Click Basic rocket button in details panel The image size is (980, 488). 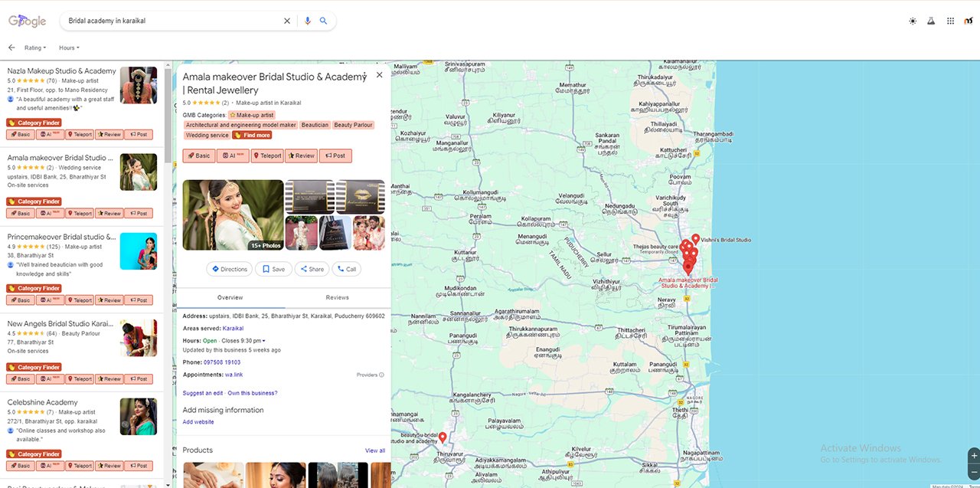tap(198, 156)
